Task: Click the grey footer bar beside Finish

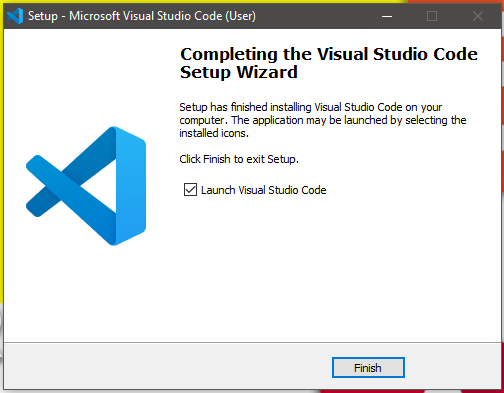Action: click(x=167, y=367)
